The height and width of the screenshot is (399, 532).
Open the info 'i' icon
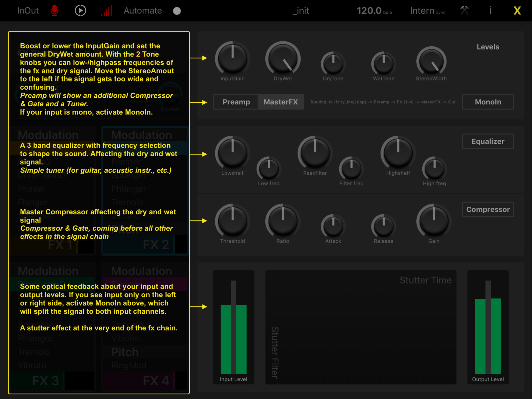490,11
